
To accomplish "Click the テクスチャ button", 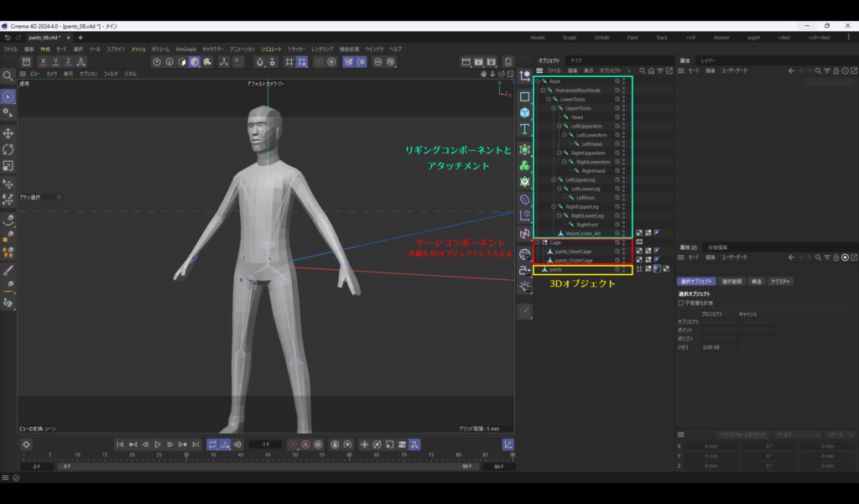I will (780, 282).
